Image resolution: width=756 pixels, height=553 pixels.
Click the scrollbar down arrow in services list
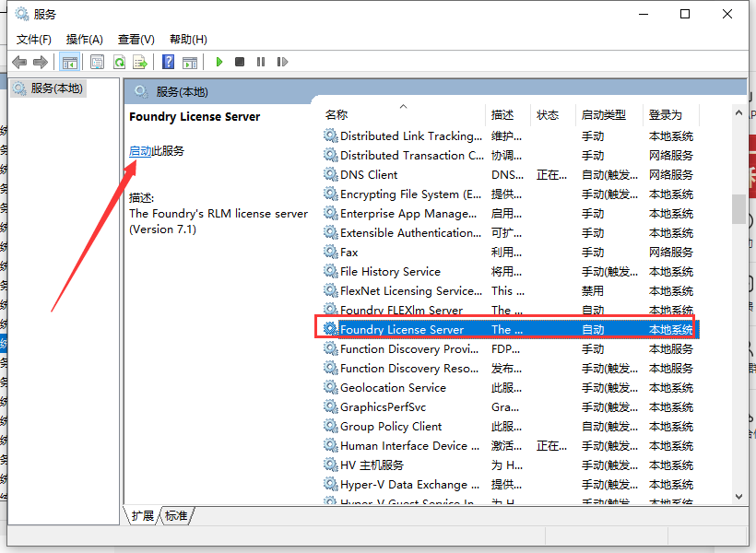click(738, 497)
